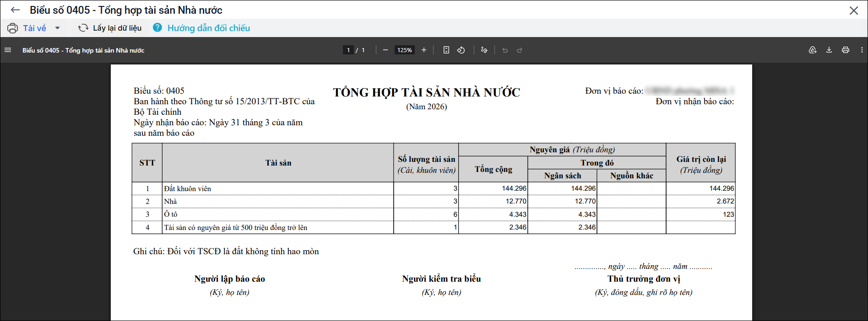Select the draw annotation tool
The image size is (868, 321).
pos(484,50)
